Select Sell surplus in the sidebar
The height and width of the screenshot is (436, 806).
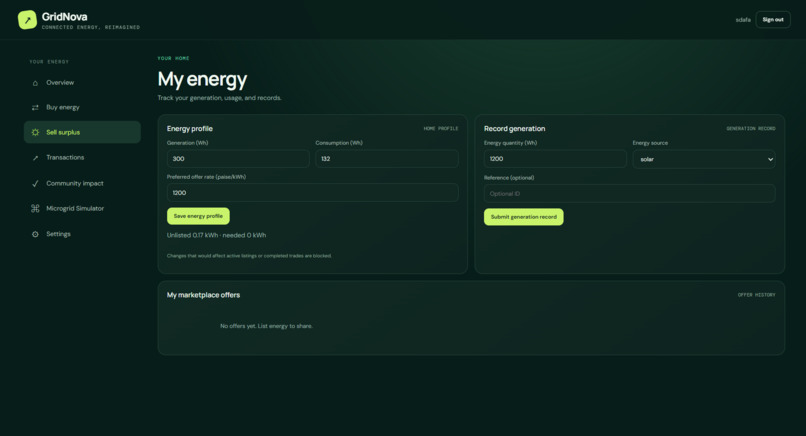pyautogui.click(x=82, y=132)
